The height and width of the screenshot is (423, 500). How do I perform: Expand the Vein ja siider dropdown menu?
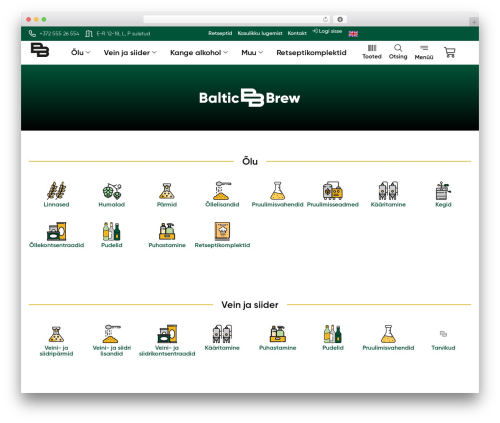point(130,52)
